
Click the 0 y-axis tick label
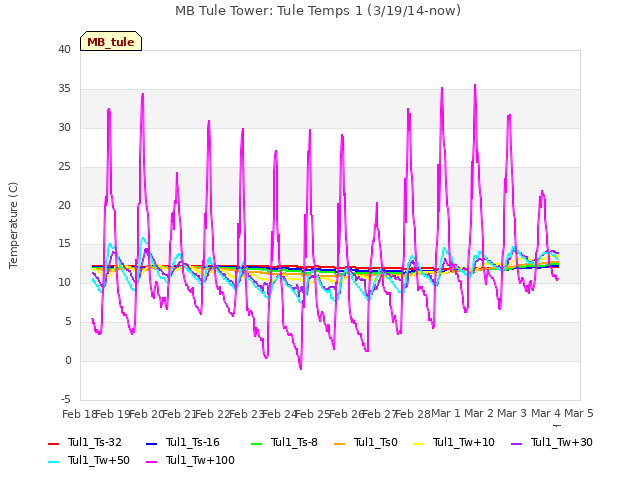coord(68,360)
